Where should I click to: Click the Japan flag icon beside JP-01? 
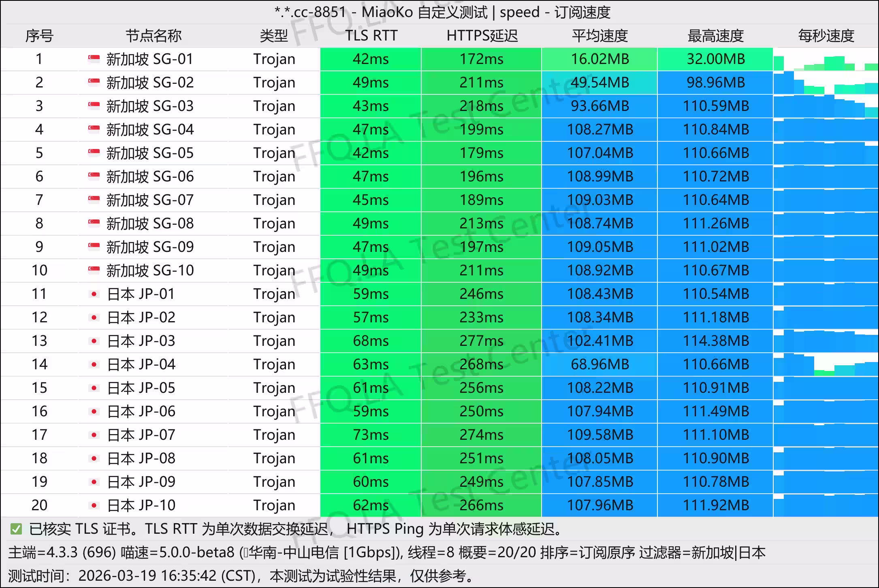(x=93, y=294)
